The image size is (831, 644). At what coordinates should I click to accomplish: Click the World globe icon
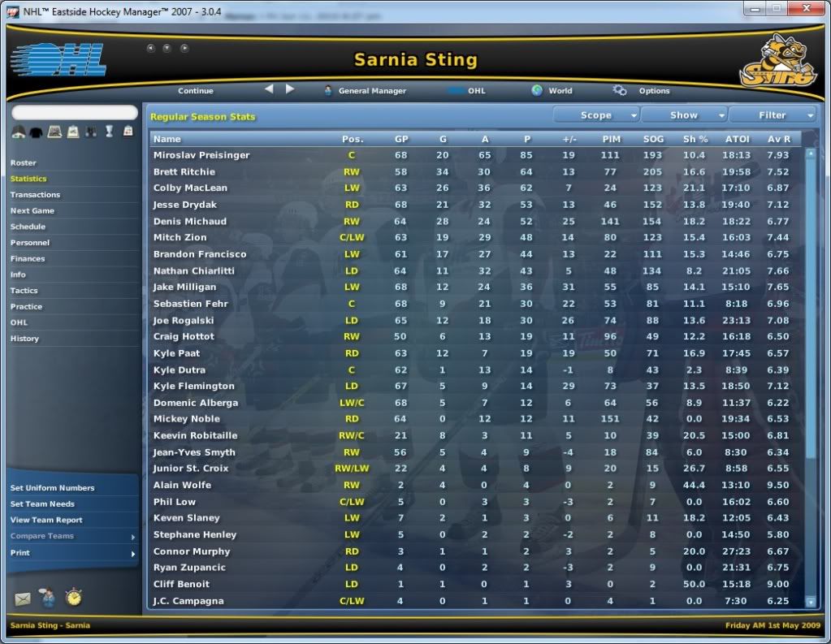pyautogui.click(x=537, y=91)
